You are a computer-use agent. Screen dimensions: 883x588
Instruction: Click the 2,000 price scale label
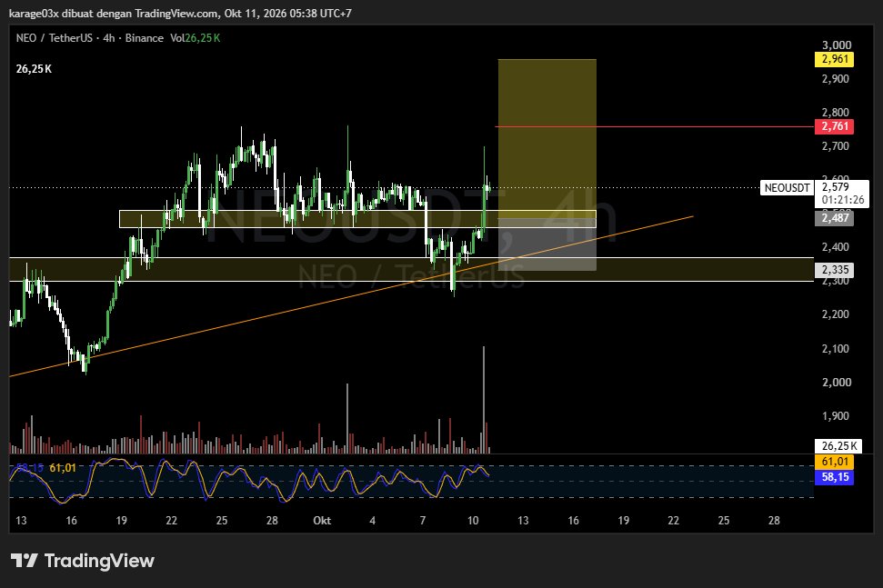pyautogui.click(x=837, y=383)
